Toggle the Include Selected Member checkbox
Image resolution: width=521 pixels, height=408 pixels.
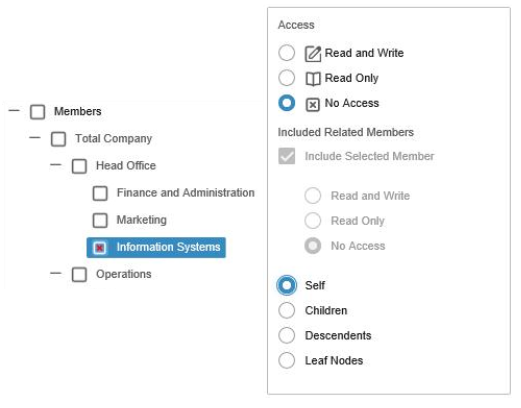(287, 156)
